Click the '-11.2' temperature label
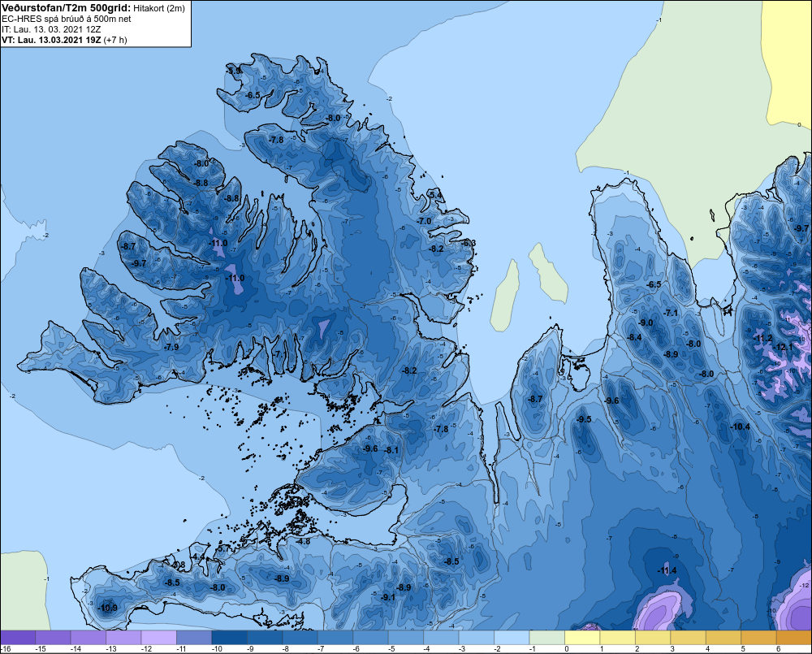 [762, 339]
